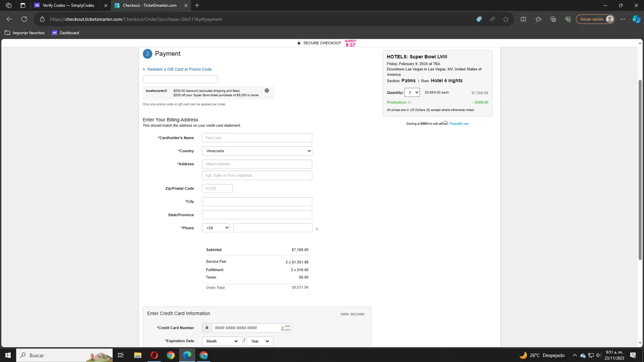Viewport: 644px width, 362px height.
Task: Open network settings in system tray
Action: [591, 355]
